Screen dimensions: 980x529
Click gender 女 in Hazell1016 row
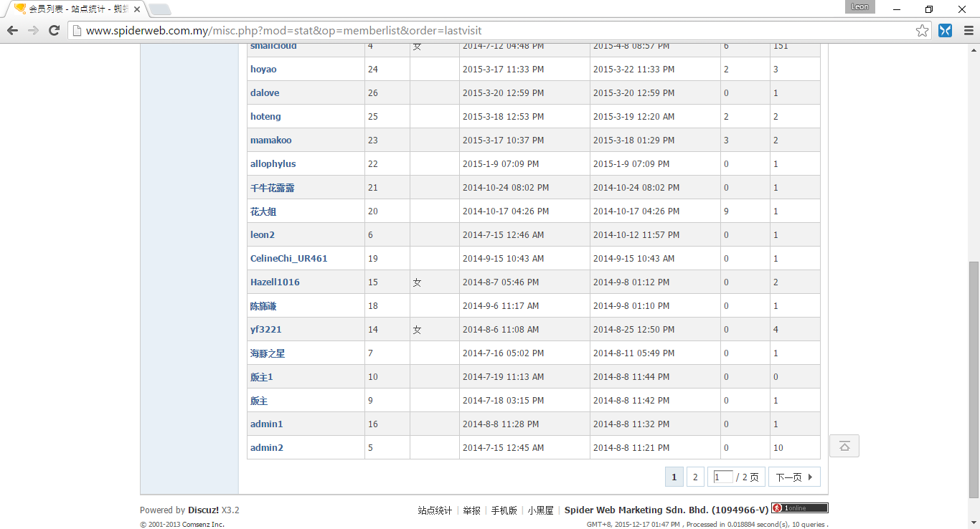[418, 282]
